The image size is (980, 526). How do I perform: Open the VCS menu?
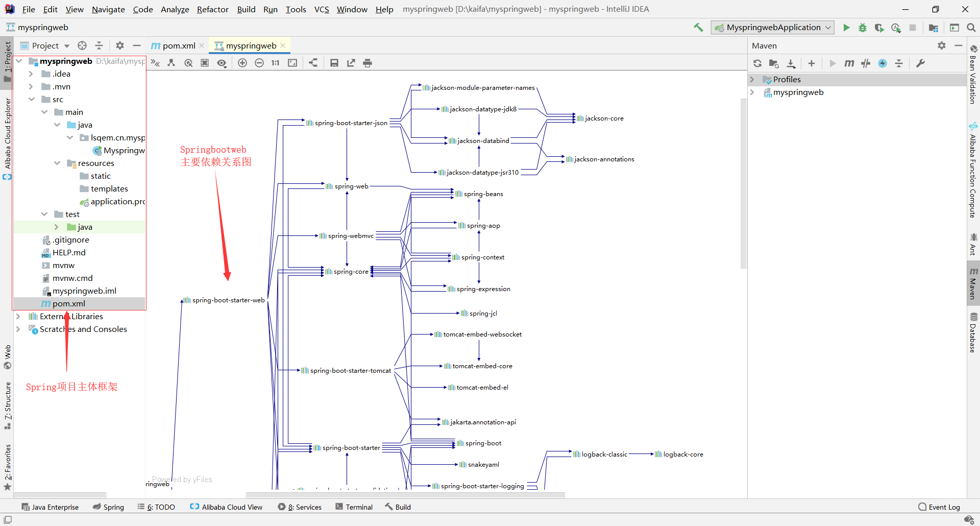pyautogui.click(x=322, y=9)
